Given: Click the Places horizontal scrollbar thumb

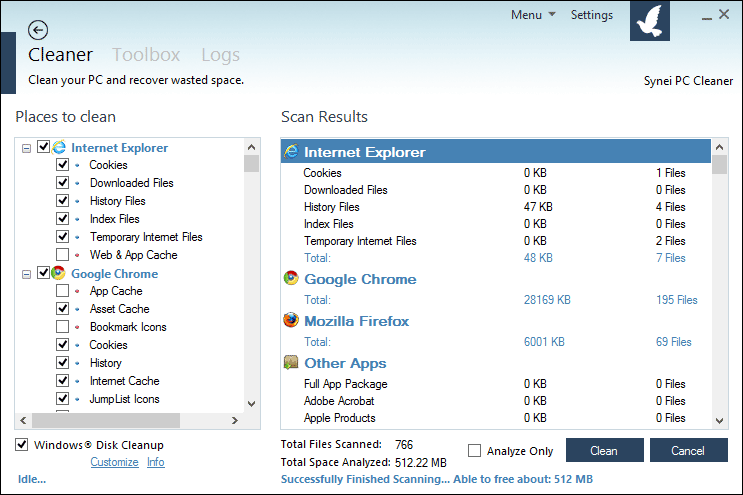Looking at the screenshot, I should tap(106, 420).
